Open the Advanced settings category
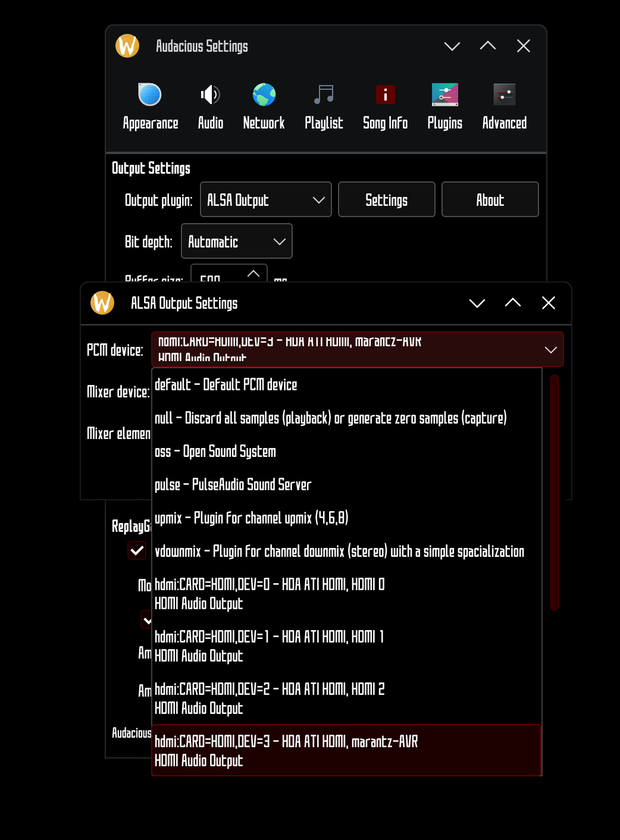The height and width of the screenshot is (840, 620). tap(504, 107)
